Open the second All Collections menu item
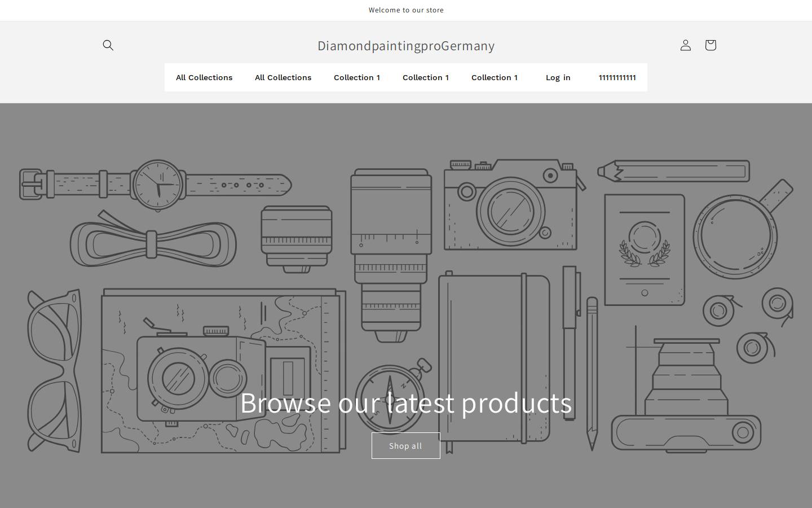Viewport: 812px width, 508px height. click(x=283, y=77)
